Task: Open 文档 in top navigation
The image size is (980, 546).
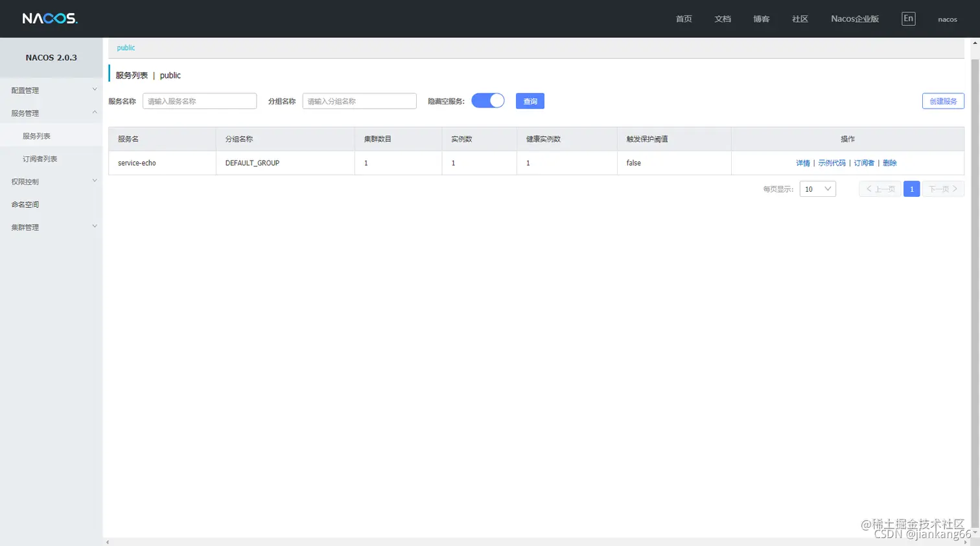Action: (723, 19)
